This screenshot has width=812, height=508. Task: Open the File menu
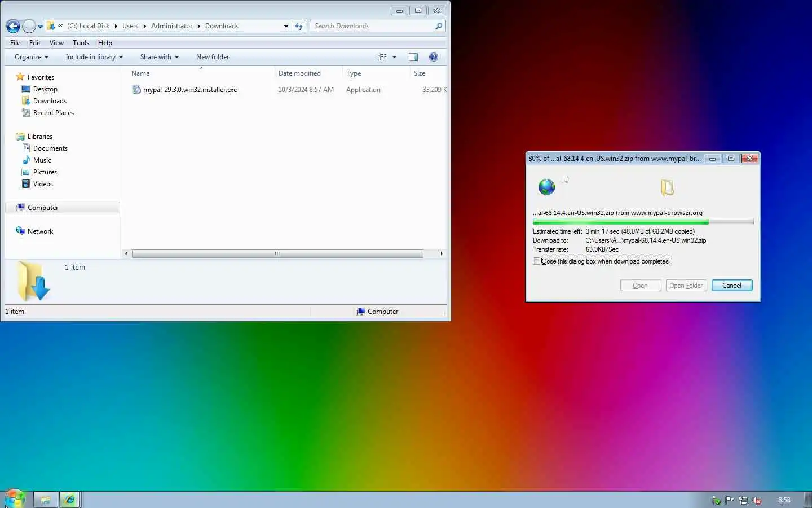coord(15,43)
